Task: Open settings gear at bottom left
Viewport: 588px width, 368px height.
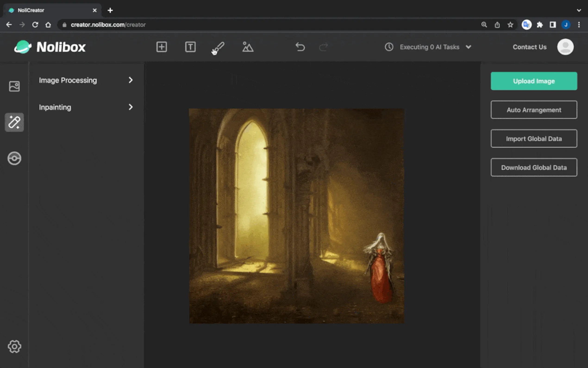Action: pyautogui.click(x=14, y=346)
